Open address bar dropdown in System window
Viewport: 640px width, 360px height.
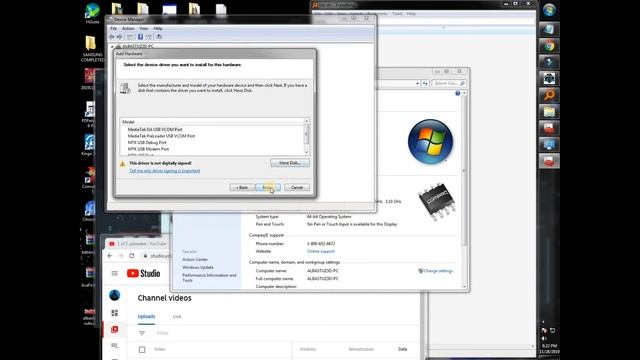click(417, 83)
